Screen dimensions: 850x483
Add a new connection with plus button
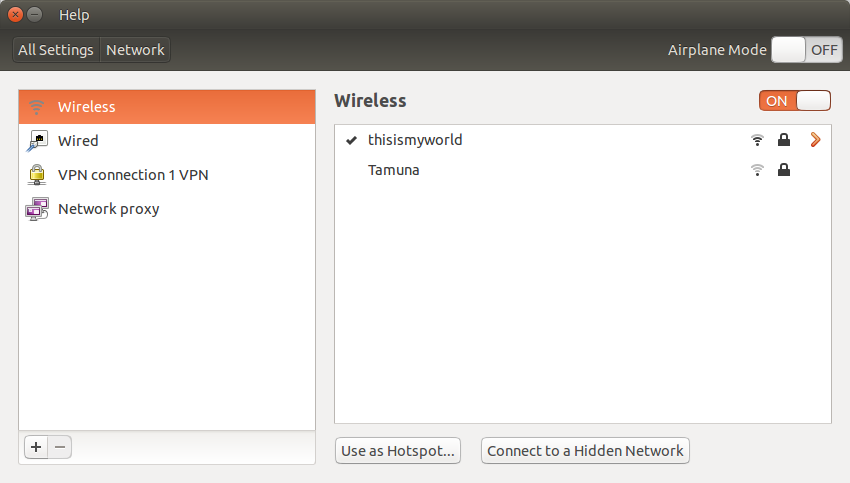(36, 447)
